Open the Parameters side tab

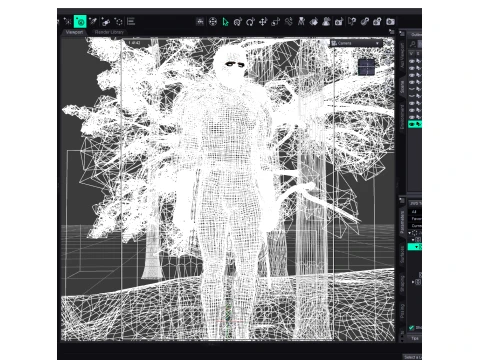click(x=402, y=222)
